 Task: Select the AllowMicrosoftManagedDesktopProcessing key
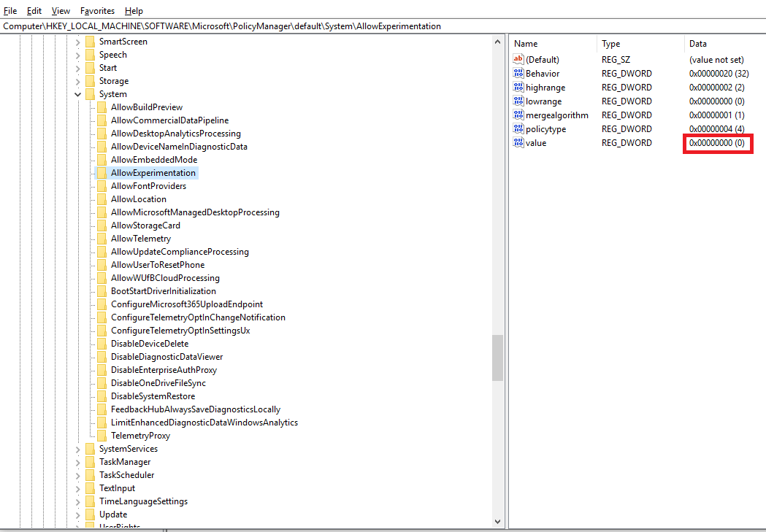click(195, 213)
